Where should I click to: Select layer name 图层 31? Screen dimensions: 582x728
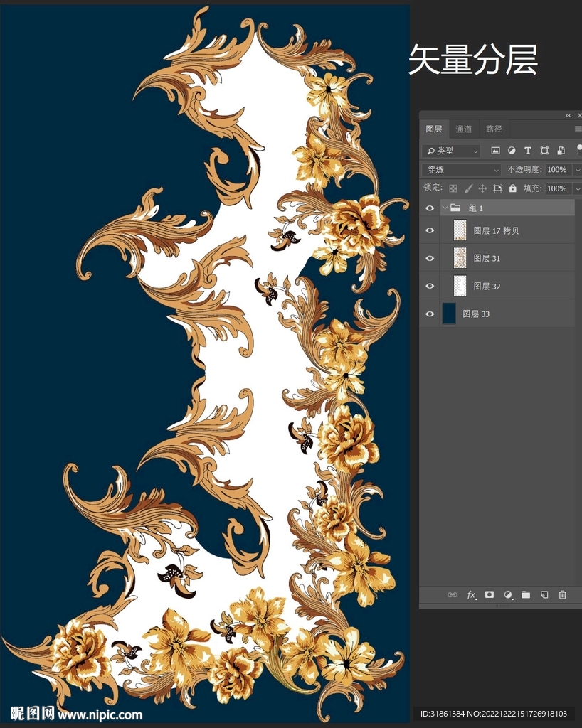pyautogui.click(x=487, y=259)
